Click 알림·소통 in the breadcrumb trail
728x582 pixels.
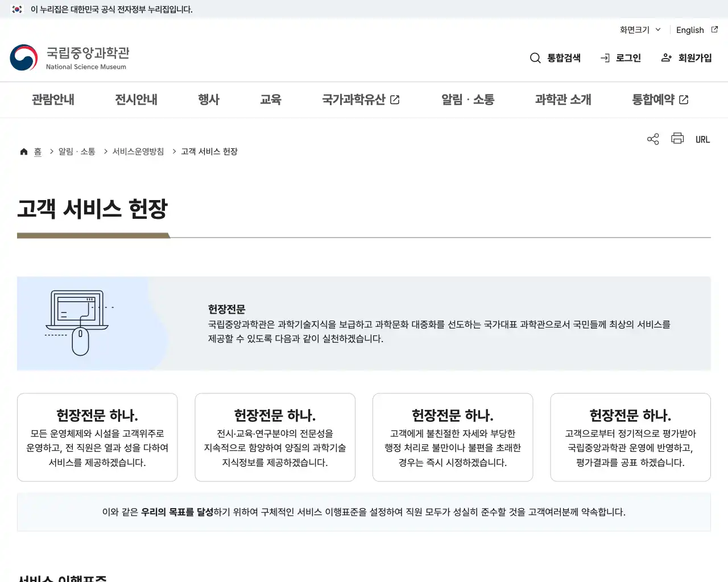(77, 151)
